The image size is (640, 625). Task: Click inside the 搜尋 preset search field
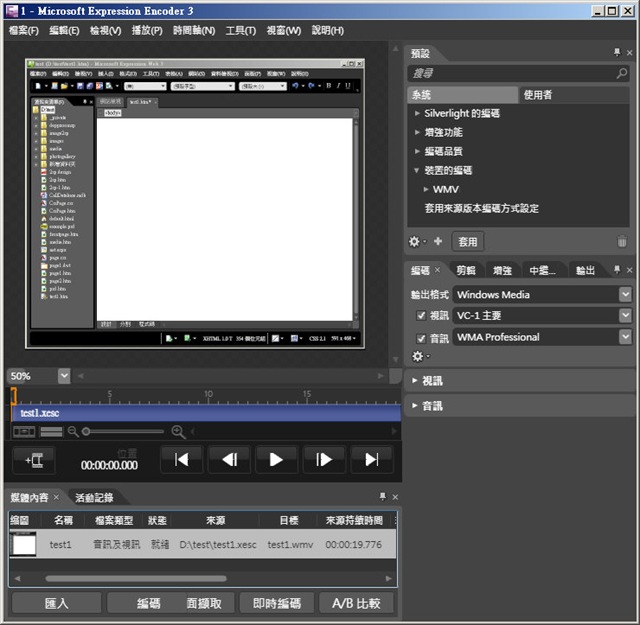coord(510,74)
